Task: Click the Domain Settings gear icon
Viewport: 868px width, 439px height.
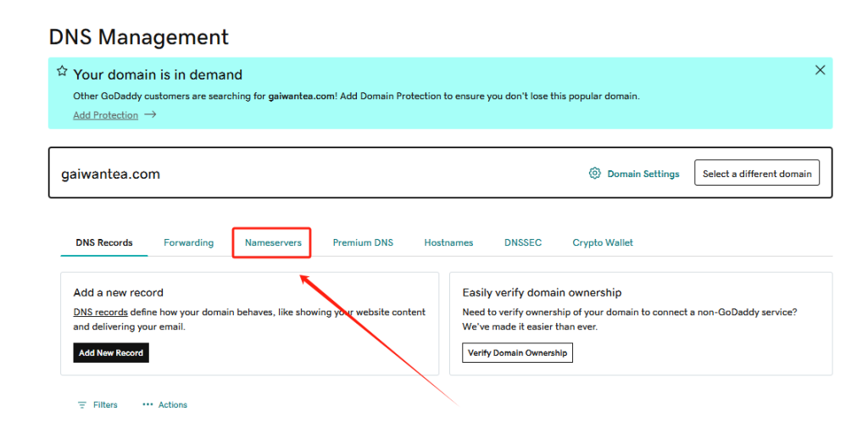Action: (x=595, y=174)
